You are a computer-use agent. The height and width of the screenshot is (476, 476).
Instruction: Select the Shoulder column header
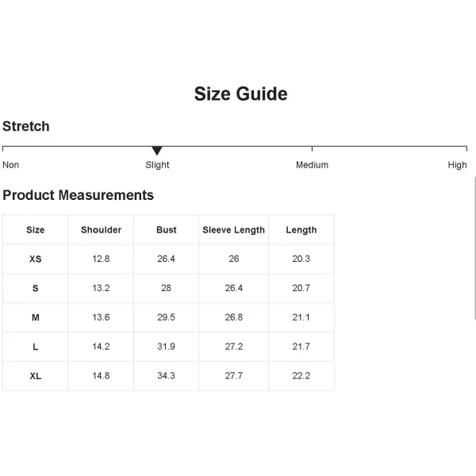tap(101, 230)
